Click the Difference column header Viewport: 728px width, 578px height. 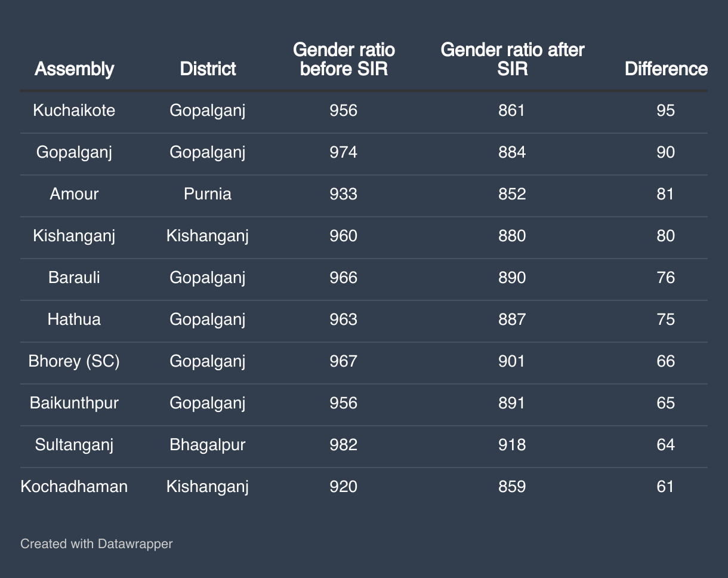click(x=665, y=69)
